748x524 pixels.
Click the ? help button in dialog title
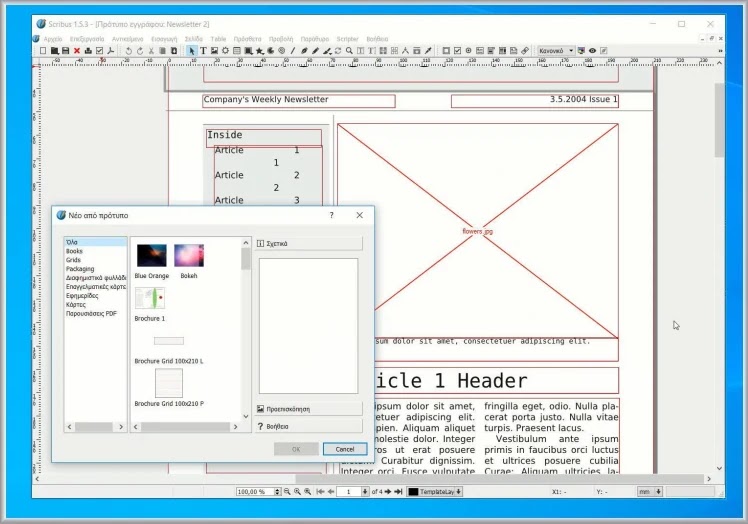[x=332, y=215]
